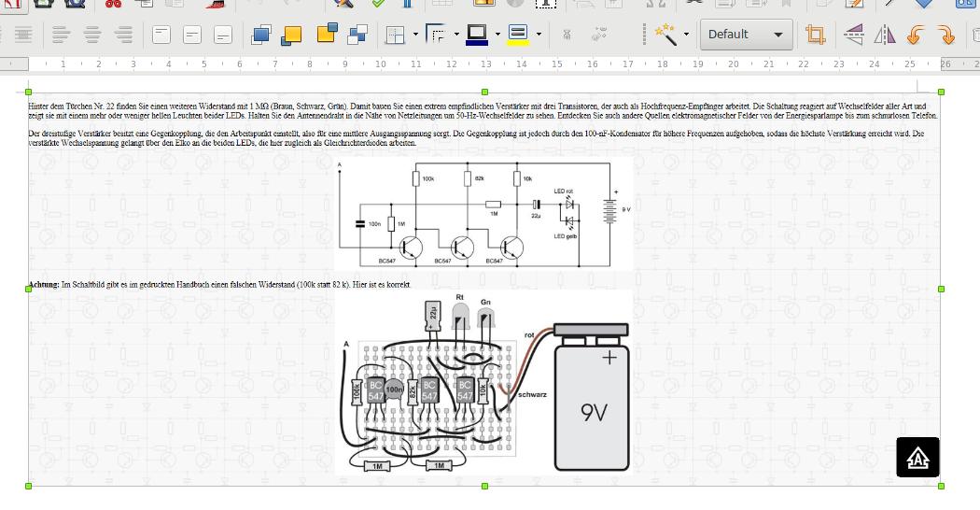
Task: Click the To Background overlapping squares icon
Action: (x=357, y=35)
